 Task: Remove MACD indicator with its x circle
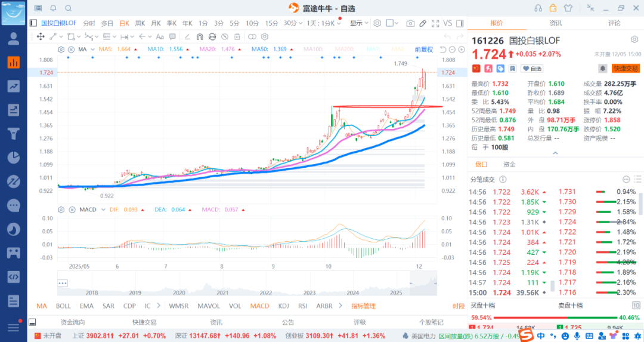72,209
